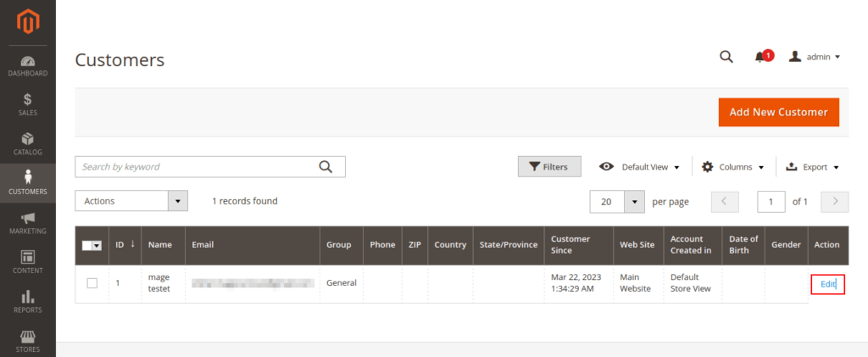This screenshot has height=357, width=868.
Task: Open the admin account menu
Action: pyautogui.click(x=815, y=57)
